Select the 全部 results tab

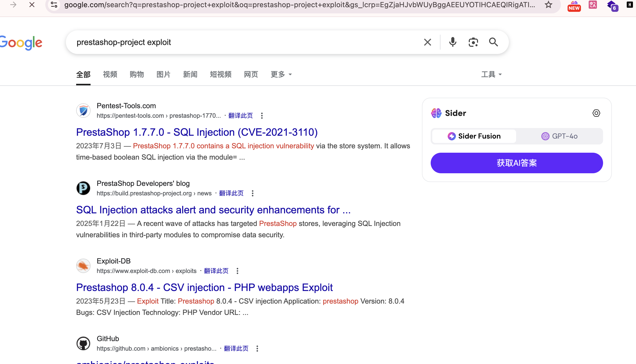pyautogui.click(x=83, y=75)
